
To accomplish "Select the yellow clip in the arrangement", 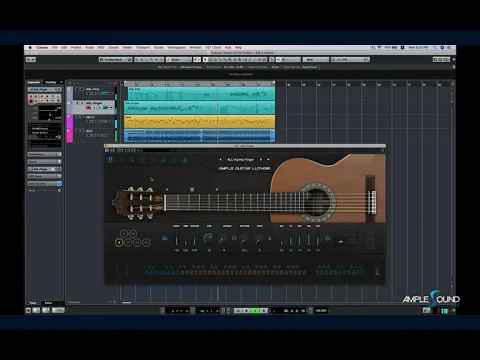I will [x=200, y=122].
